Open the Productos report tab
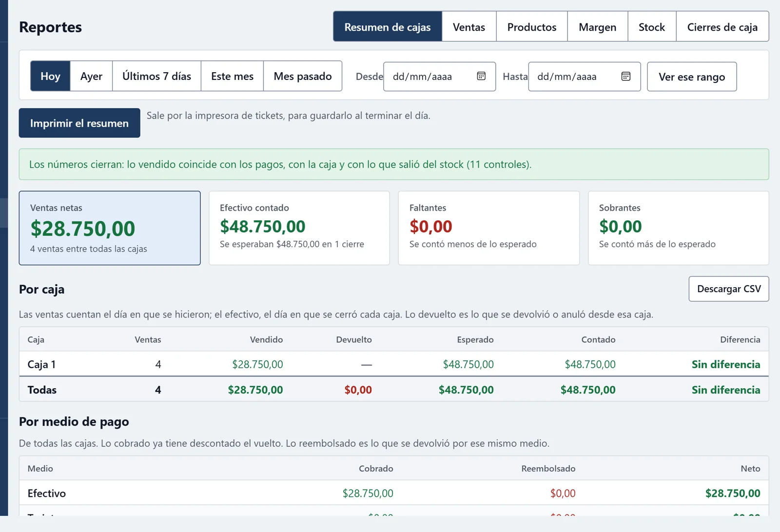This screenshot has width=780, height=532. point(532,27)
